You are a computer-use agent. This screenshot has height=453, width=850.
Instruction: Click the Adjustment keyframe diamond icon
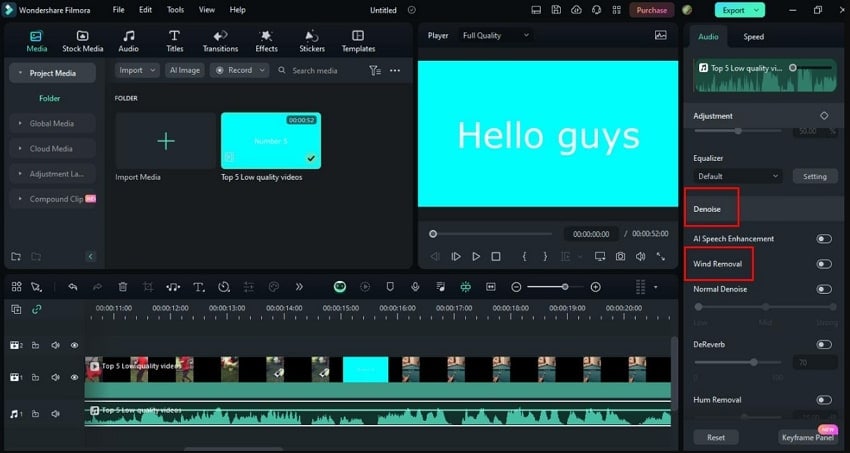coord(824,116)
